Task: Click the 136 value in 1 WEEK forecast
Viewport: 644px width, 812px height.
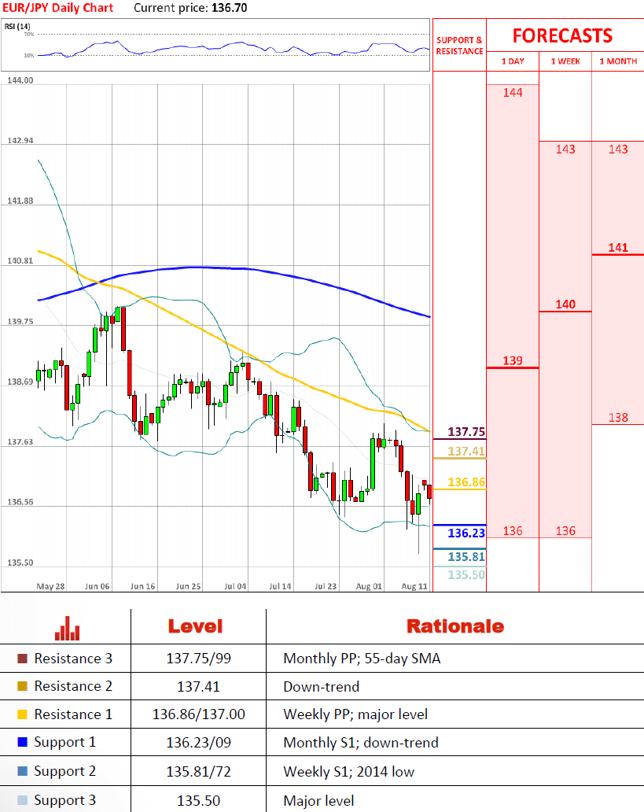Action: pos(565,531)
